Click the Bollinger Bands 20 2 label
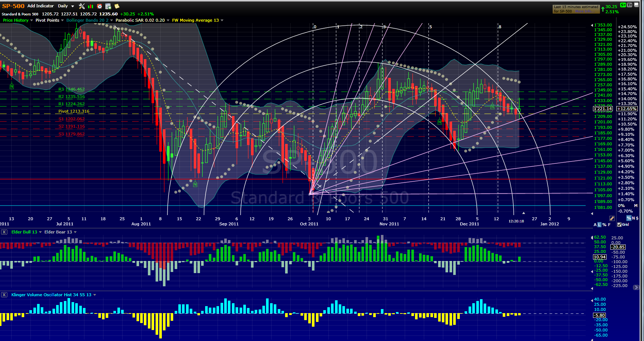The image size is (644, 341). pos(87,20)
